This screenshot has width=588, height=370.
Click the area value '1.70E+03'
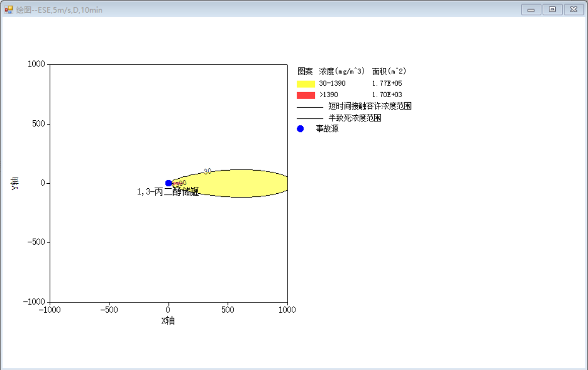[387, 95]
